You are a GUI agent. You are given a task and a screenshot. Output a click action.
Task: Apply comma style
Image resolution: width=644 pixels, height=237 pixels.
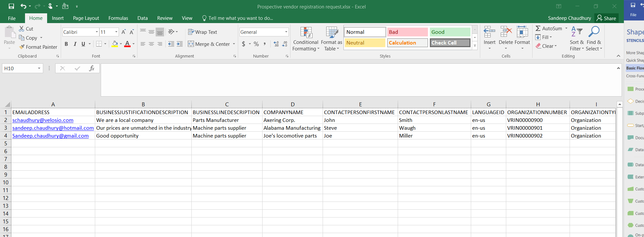tap(265, 44)
